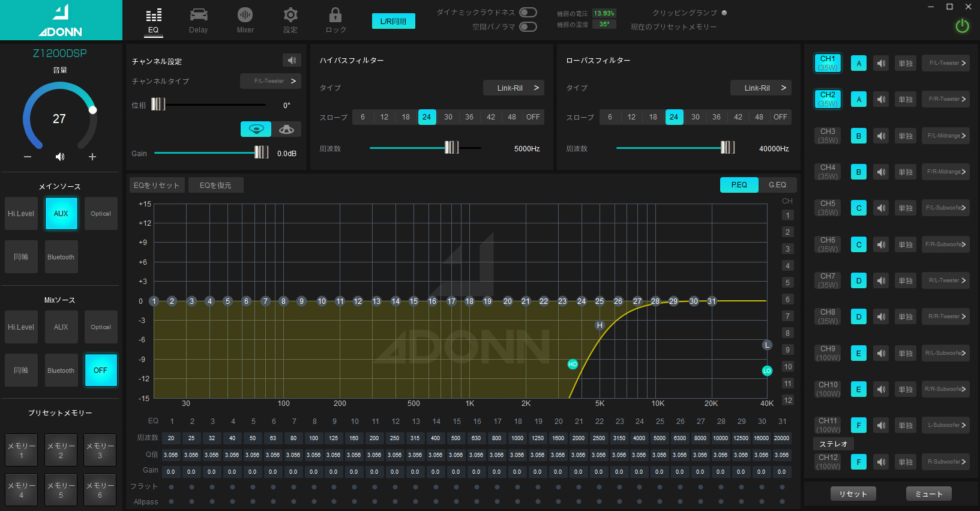This screenshot has height=511, width=980.
Task: Expand CH5 F/L-Subwoofer type selector
Action: pos(945,208)
